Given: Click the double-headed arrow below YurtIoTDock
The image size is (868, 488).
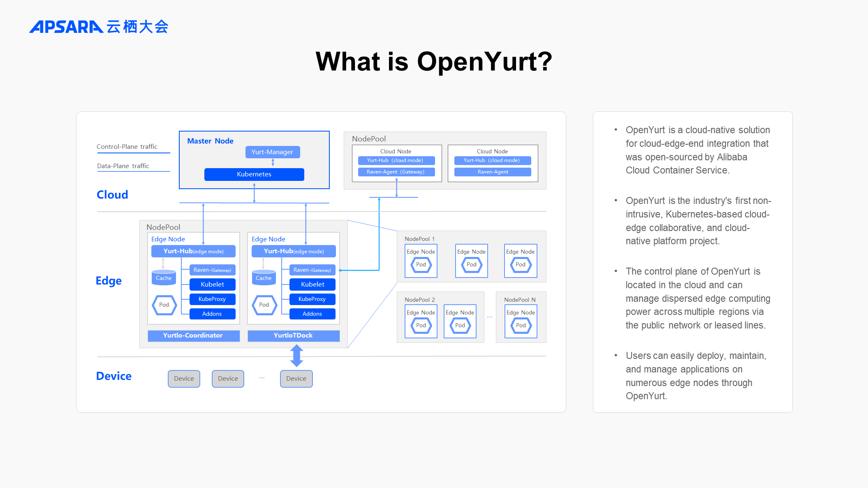Looking at the screenshot, I should pos(296,356).
